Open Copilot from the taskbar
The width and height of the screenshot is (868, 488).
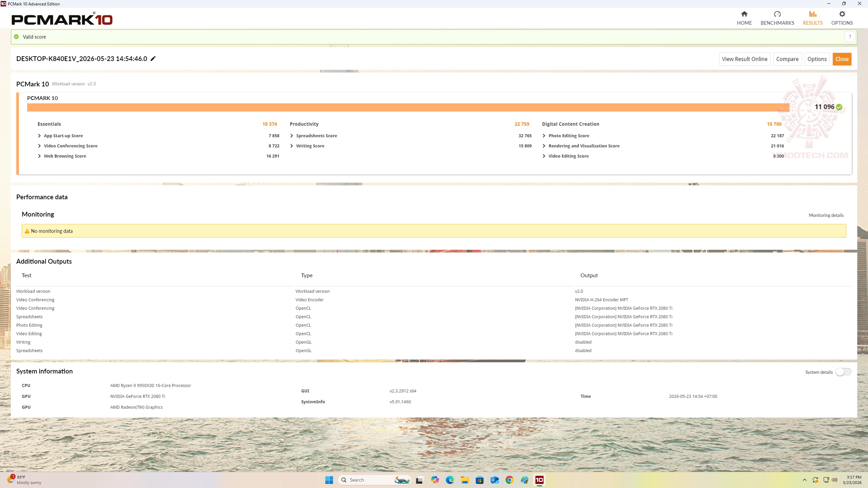tap(435, 480)
